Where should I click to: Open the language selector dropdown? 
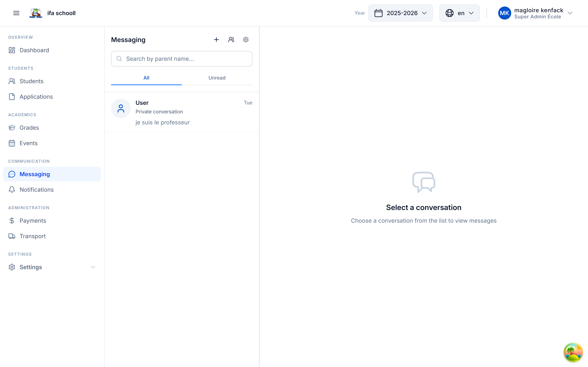coord(459,13)
